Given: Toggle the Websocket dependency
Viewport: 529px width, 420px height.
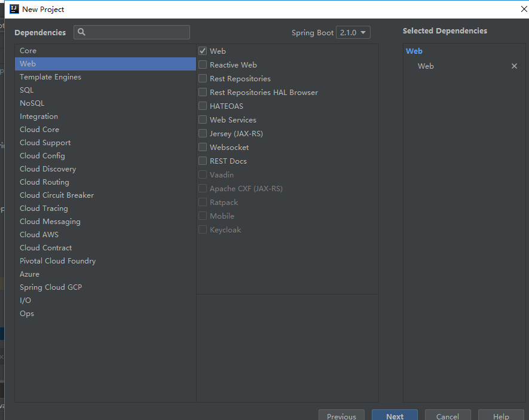Looking at the screenshot, I should click(203, 148).
